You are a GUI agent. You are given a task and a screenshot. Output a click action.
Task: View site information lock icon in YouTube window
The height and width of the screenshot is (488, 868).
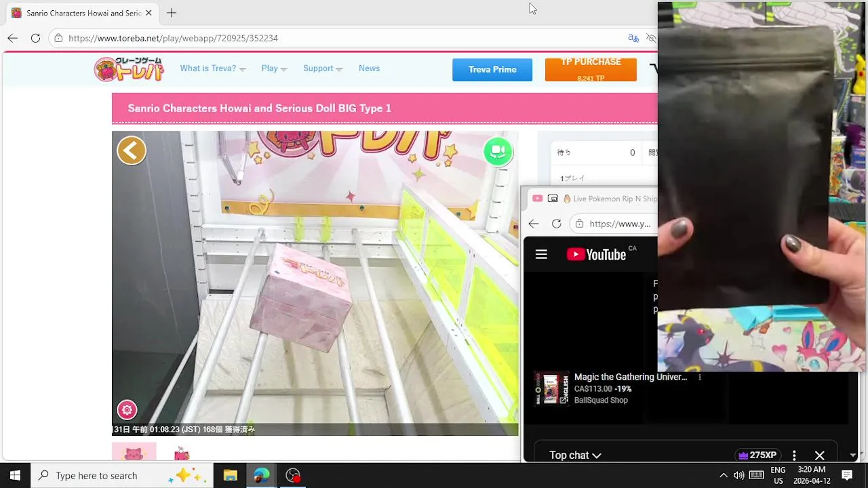click(580, 224)
